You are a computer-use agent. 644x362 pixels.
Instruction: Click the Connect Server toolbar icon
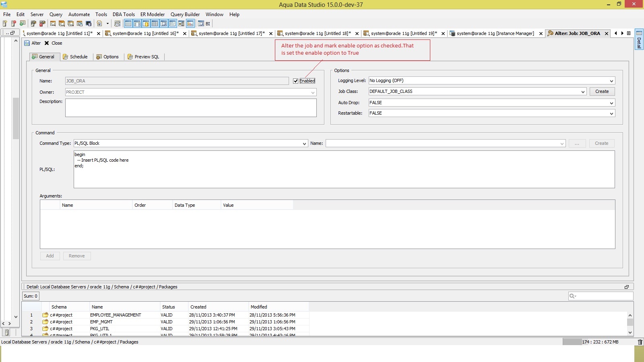[x=33, y=24]
